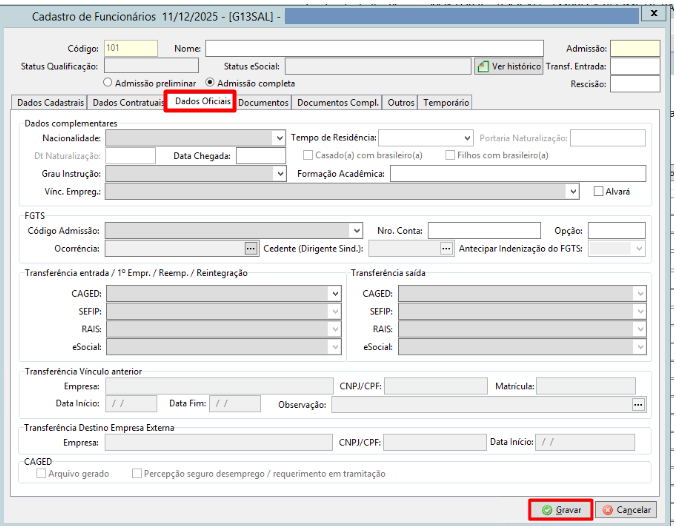Click Vínculo anterior Data Fim field
Image resolution: width=676 pixels, height=526 pixels.
tap(235, 404)
